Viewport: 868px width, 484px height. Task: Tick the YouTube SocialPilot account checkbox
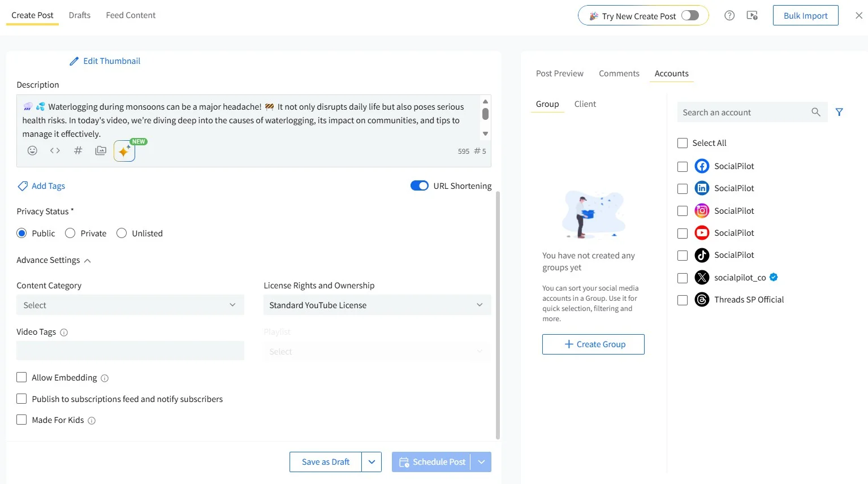683,233
